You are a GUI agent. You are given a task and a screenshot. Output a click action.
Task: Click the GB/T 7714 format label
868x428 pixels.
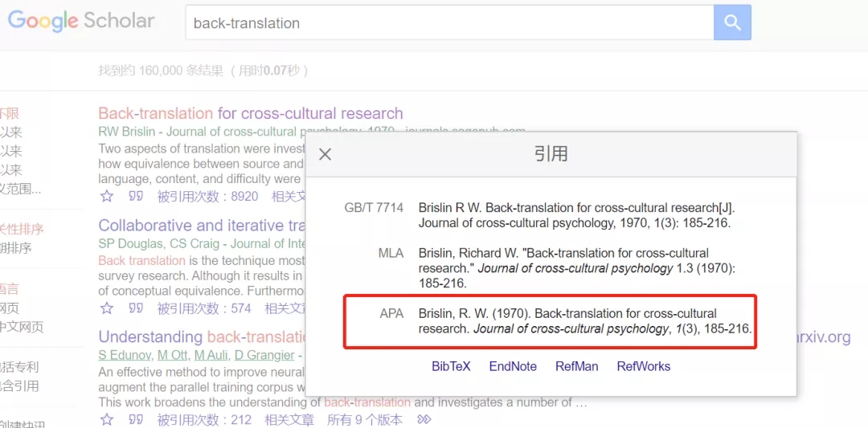point(374,208)
